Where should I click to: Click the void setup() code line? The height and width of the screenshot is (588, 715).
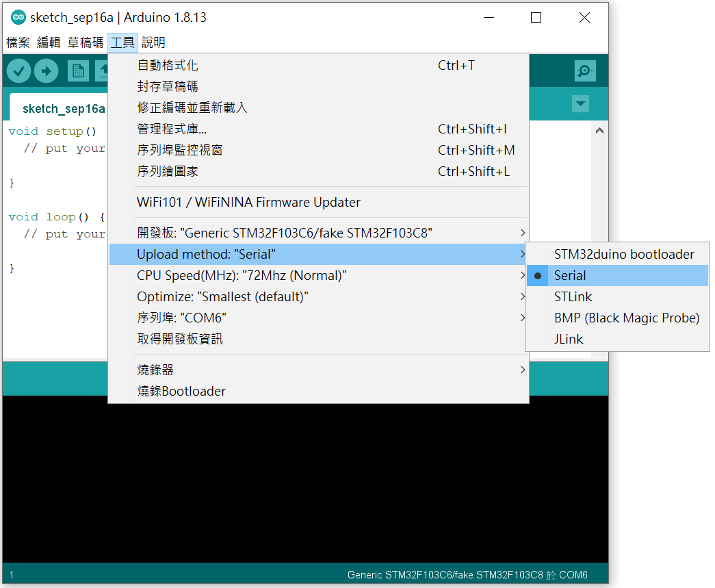[53, 131]
